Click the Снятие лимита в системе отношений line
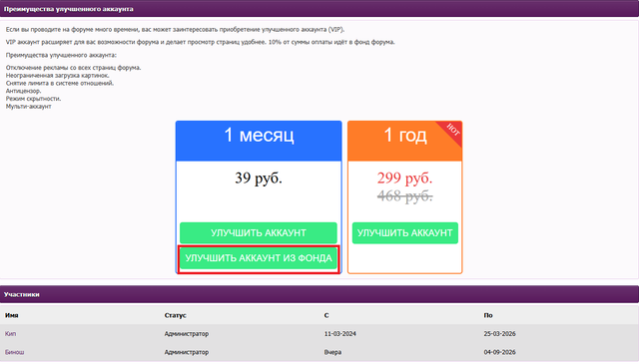Screen dimensions: 639x364 [x=60, y=83]
